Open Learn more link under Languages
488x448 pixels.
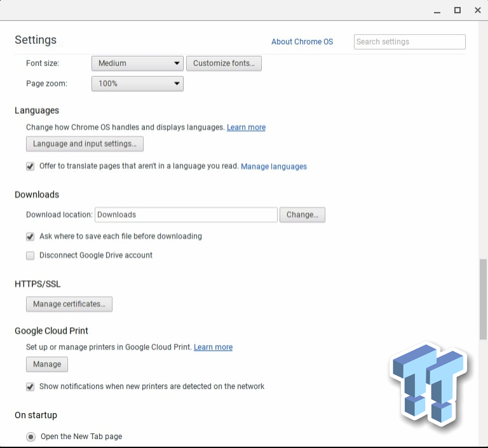246,128
